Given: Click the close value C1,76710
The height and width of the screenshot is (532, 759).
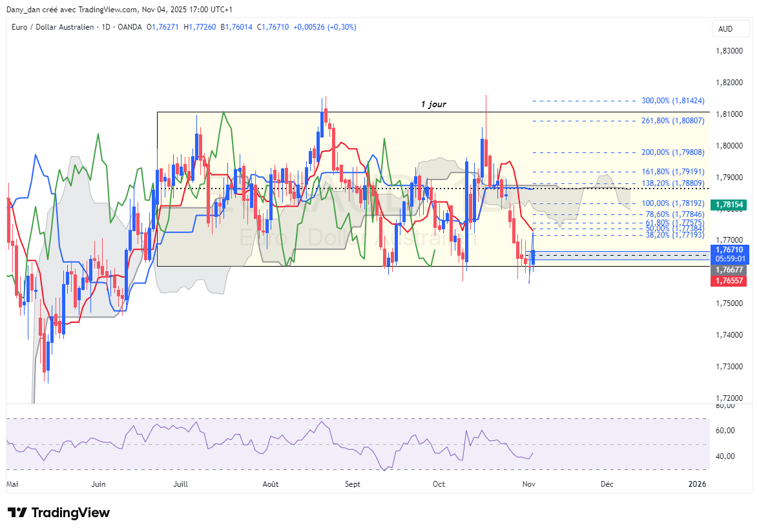Looking at the screenshot, I should [273, 27].
